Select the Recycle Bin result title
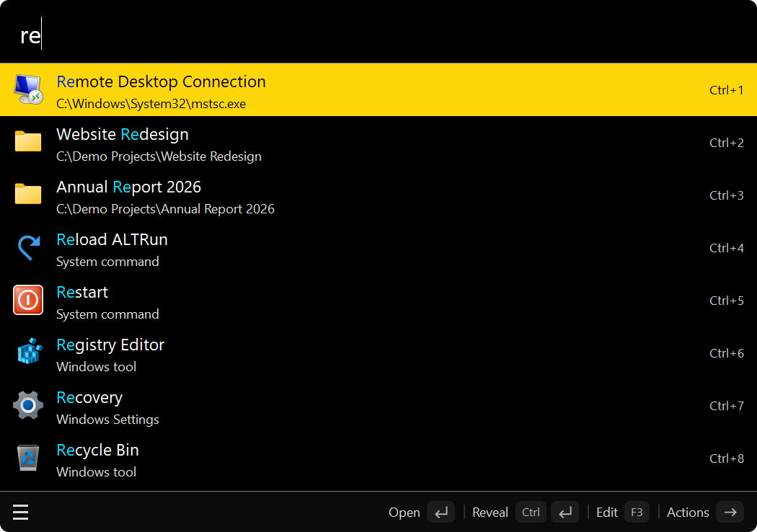 coord(97,451)
